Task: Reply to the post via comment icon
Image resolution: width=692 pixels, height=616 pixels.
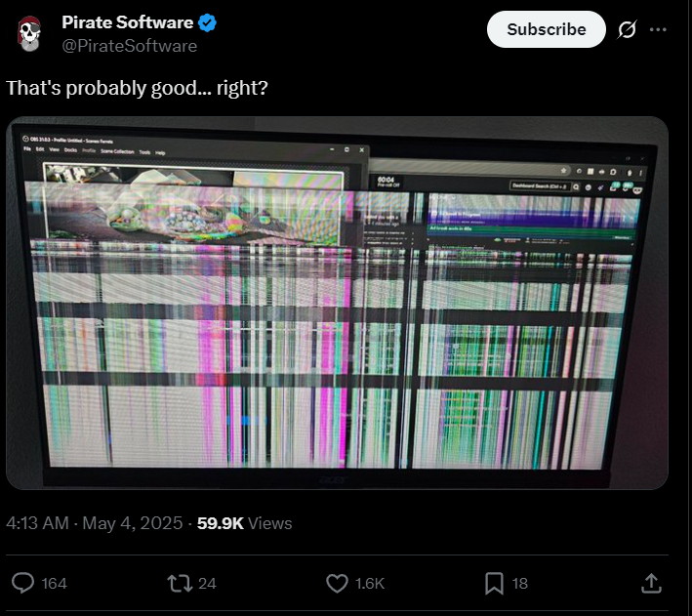Action: [x=22, y=583]
